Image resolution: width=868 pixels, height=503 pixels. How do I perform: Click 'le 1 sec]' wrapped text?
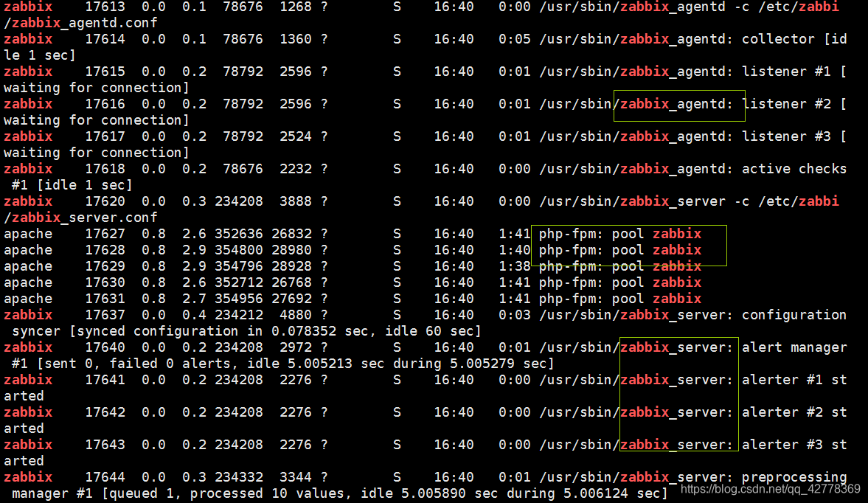pos(40,55)
